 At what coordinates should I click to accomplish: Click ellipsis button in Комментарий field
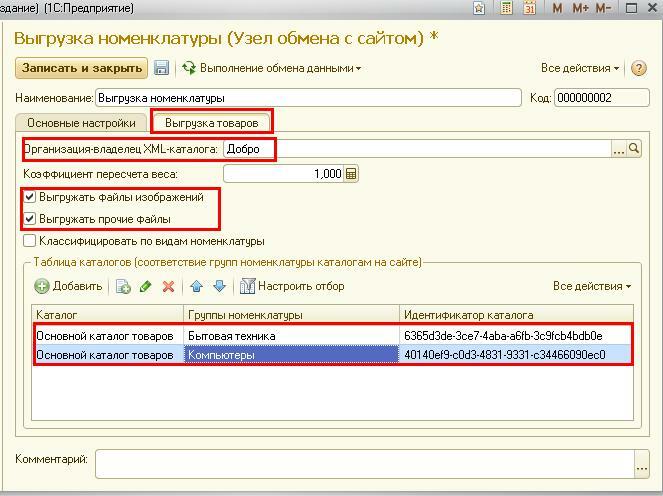pos(642,464)
